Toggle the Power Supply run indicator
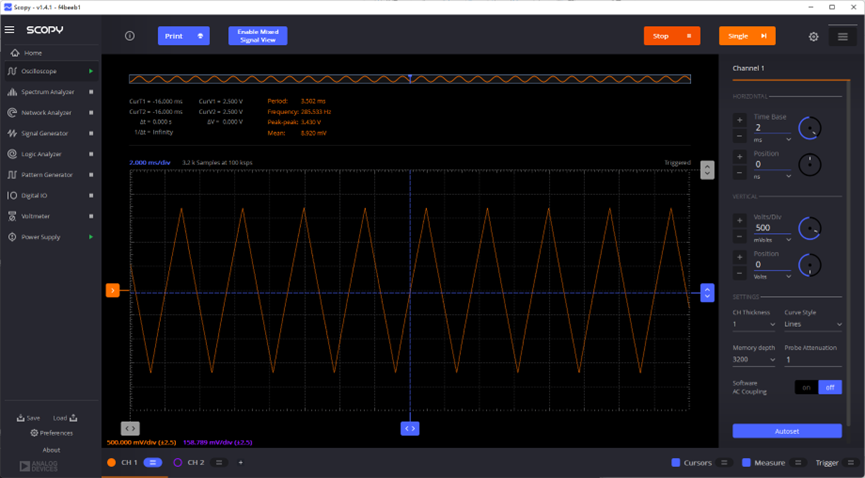The image size is (865, 478). tap(91, 237)
